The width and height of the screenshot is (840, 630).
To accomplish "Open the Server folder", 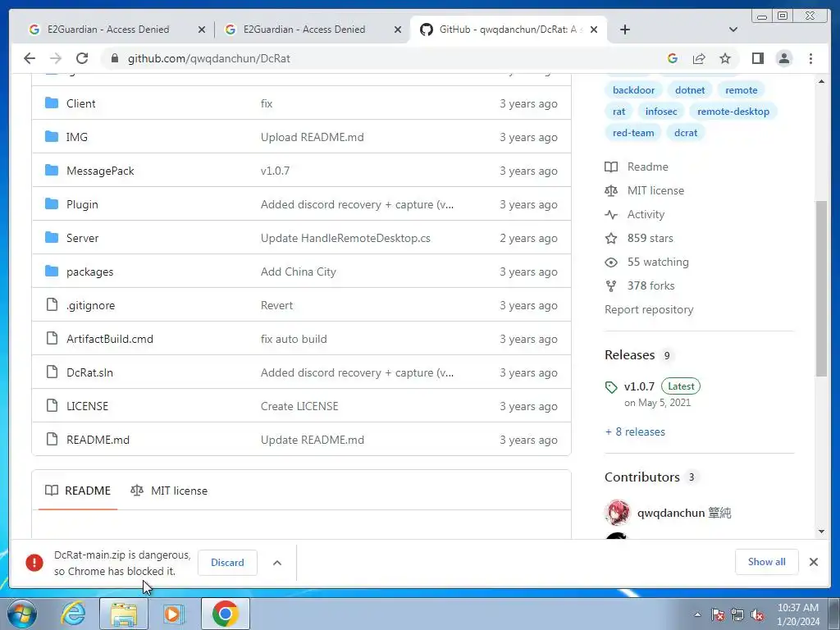I will click(x=82, y=238).
